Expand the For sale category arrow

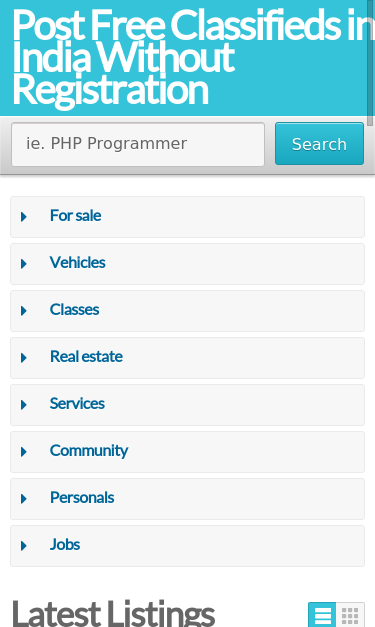[24, 217]
